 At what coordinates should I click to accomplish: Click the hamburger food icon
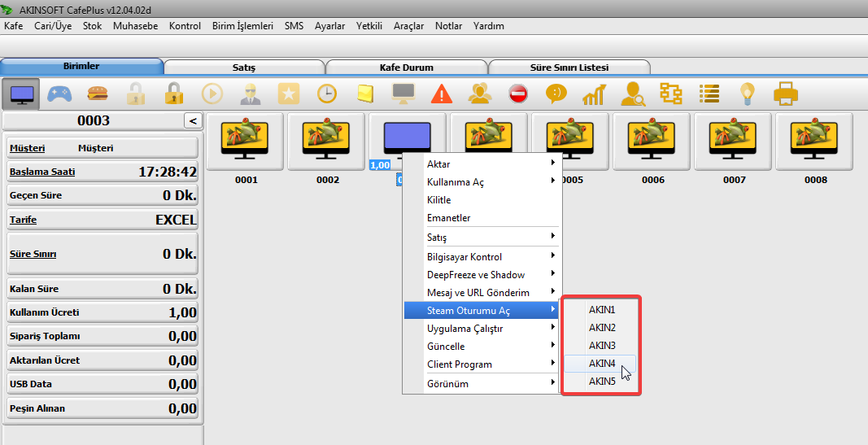tap(98, 94)
